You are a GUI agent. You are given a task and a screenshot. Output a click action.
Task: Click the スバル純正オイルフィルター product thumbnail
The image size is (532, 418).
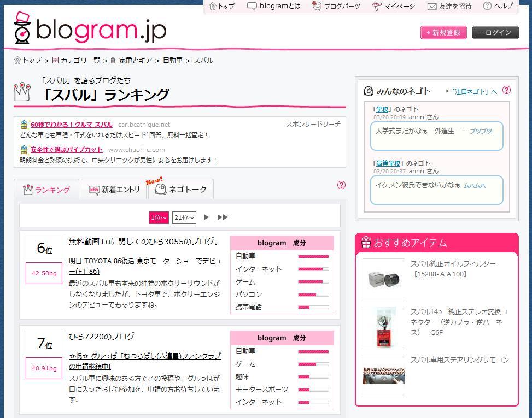point(383,279)
